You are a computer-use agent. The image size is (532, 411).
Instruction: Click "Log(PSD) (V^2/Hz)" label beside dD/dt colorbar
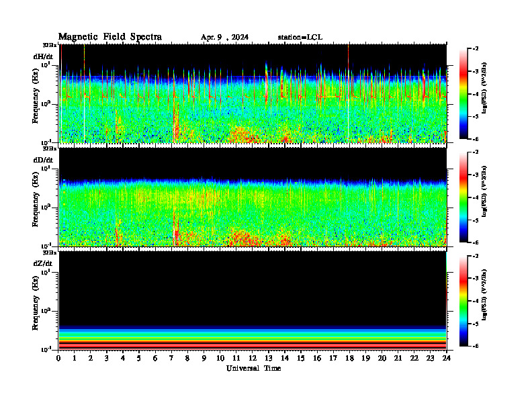(x=484, y=191)
